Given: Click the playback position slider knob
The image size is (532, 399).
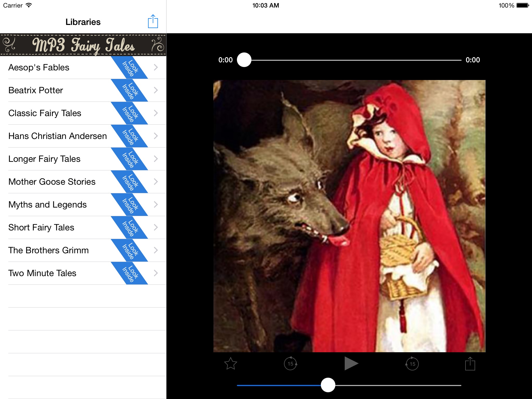Looking at the screenshot, I should 244,60.
